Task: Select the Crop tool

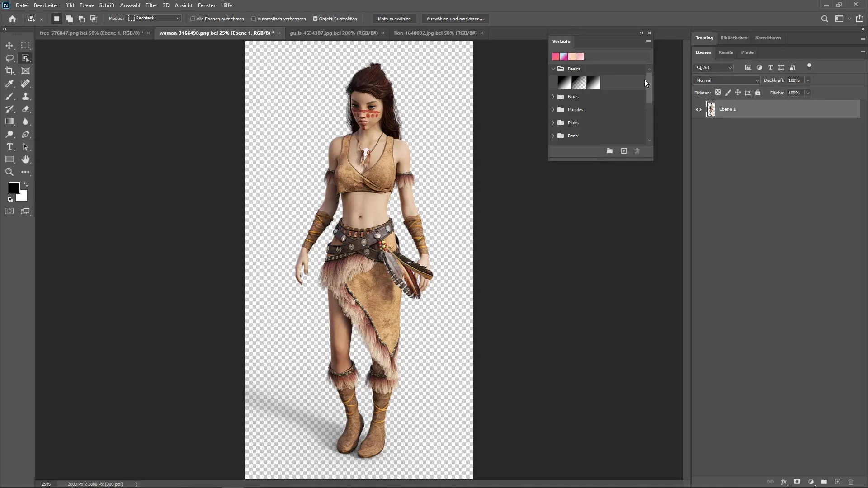Action: [x=9, y=71]
